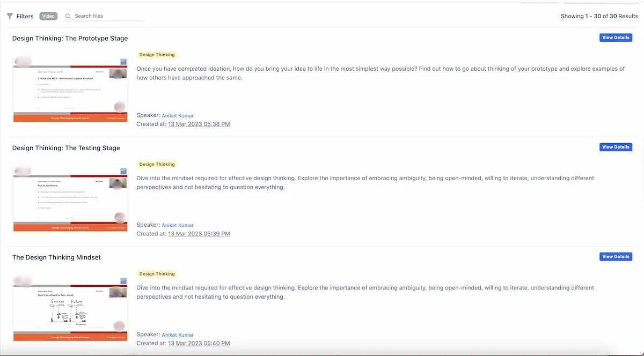Screen dimensions: 644x356
Task: Remove the Video filter chip
Action: 48,16
